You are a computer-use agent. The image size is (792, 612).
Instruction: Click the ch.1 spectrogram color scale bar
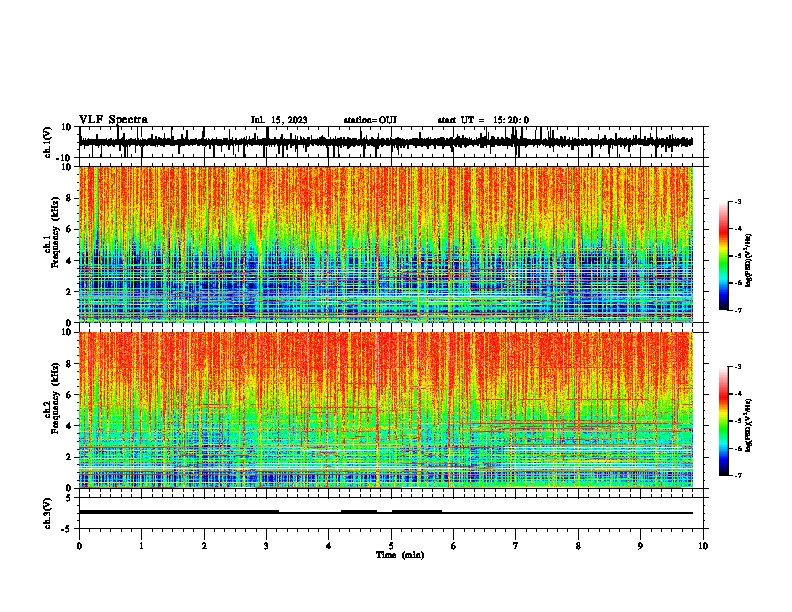click(723, 256)
